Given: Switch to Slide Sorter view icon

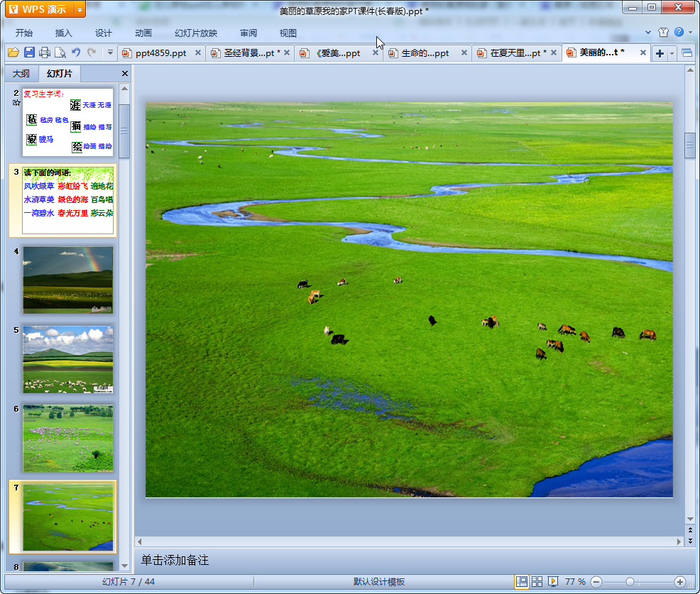Looking at the screenshot, I should [x=537, y=581].
